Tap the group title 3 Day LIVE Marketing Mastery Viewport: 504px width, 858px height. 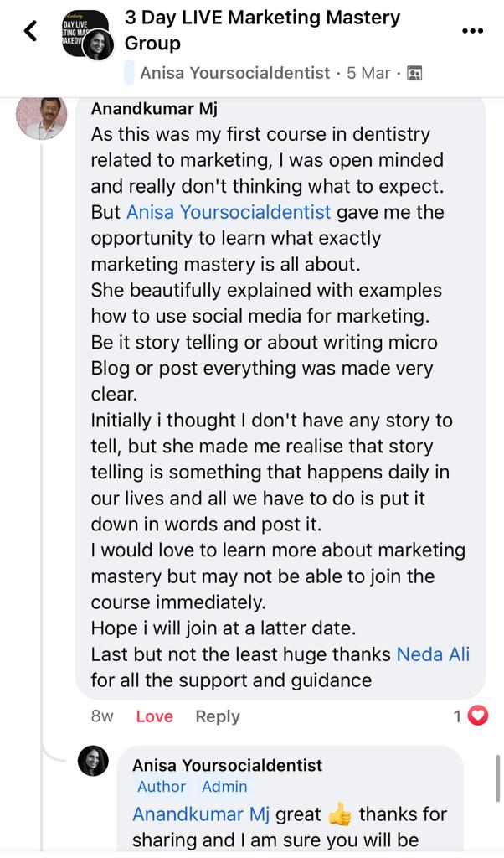[262, 29]
